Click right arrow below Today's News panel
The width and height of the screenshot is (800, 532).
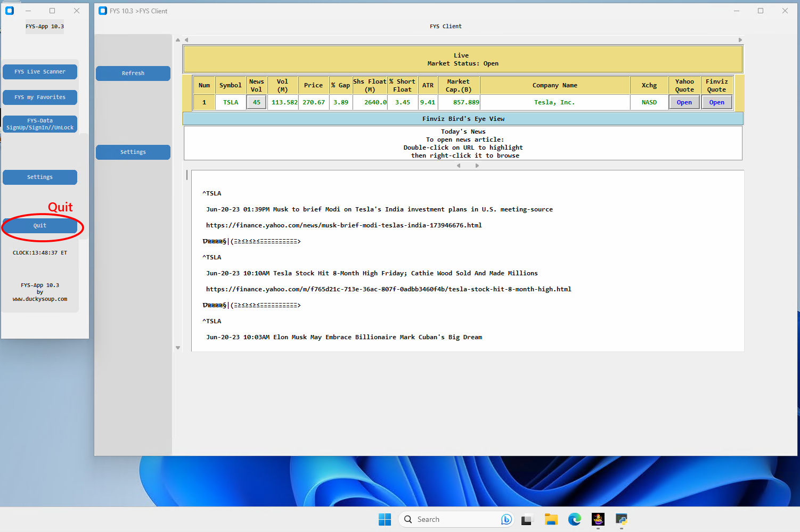477,166
